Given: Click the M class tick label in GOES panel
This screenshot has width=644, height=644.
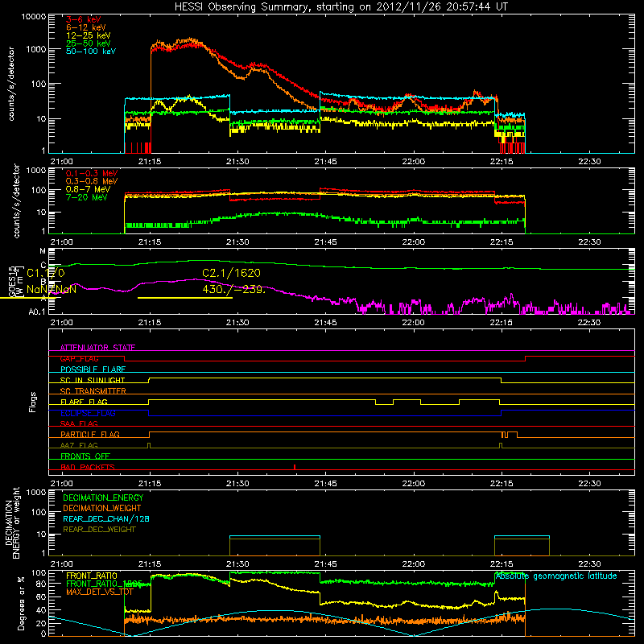Looking at the screenshot, I should point(43,251).
